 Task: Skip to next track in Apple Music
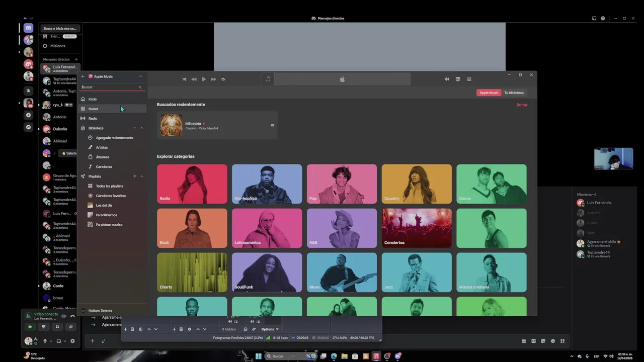coord(213,79)
